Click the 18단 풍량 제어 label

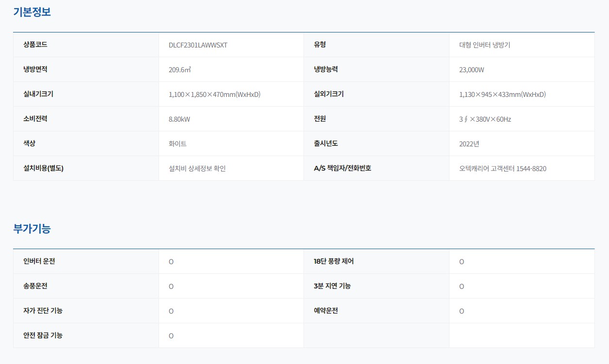click(x=334, y=261)
